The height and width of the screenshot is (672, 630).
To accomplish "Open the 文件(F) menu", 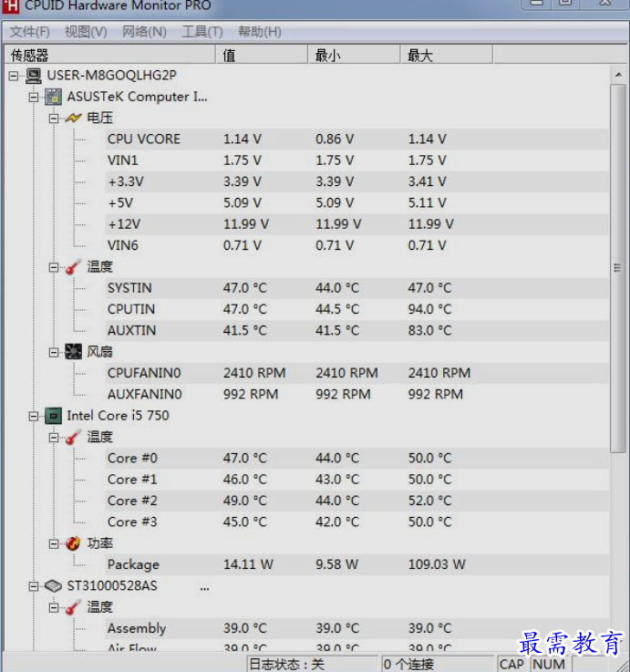I will (29, 31).
